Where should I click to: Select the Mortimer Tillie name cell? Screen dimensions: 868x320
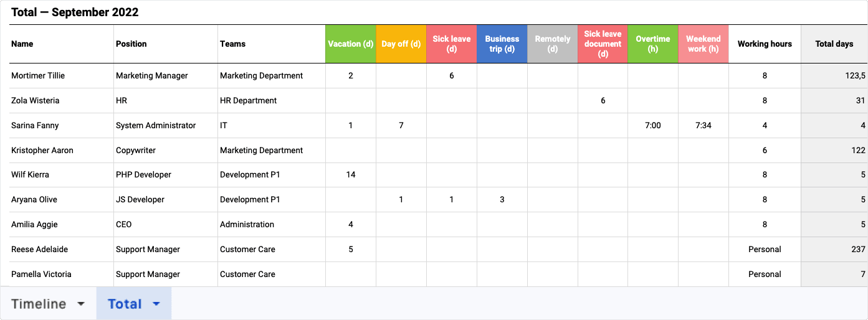[x=38, y=75]
